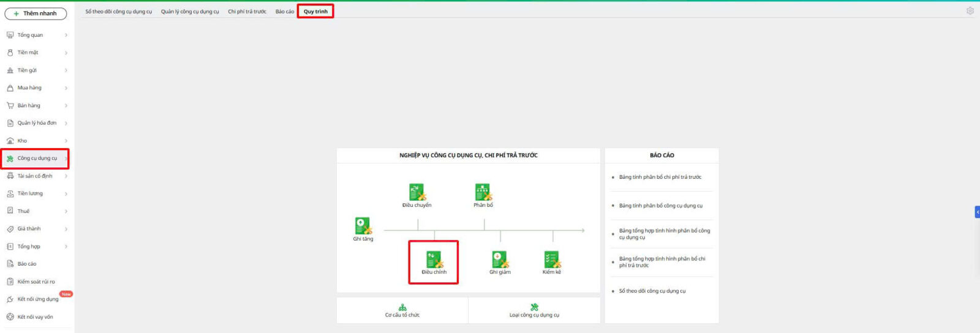Select the Phân bổ workflow icon
Image resolution: width=980 pixels, height=333 pixels.
click(483, 193)
